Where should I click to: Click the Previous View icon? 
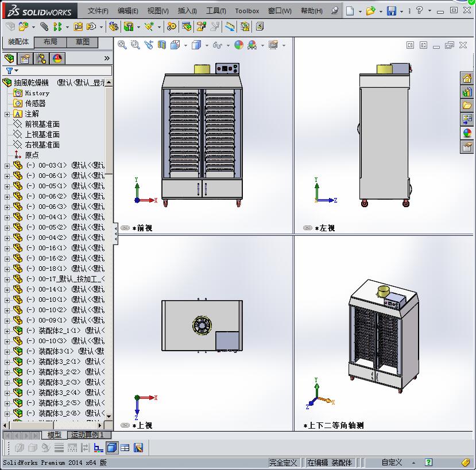click(x=149, y=45)
